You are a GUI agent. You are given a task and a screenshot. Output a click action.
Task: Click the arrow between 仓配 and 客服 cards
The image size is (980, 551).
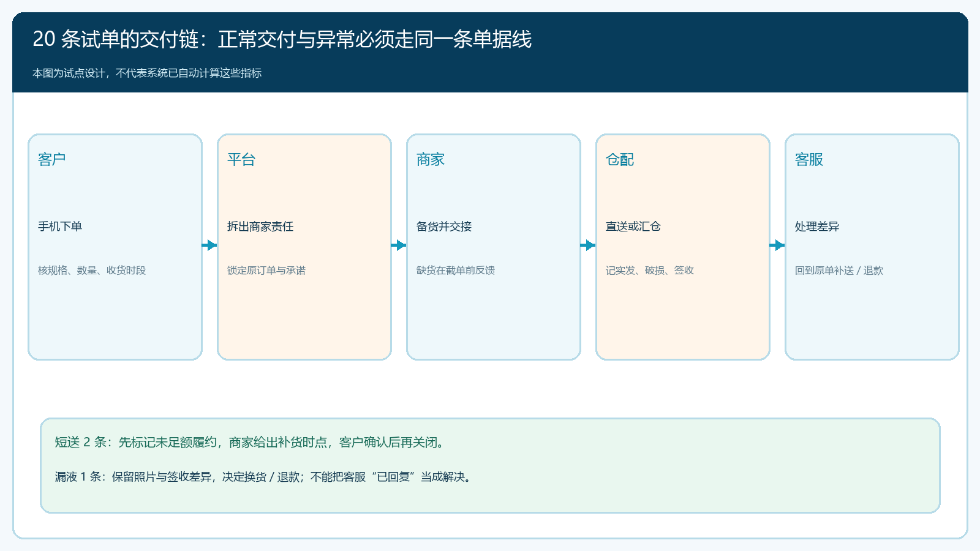tap(777, 246)
